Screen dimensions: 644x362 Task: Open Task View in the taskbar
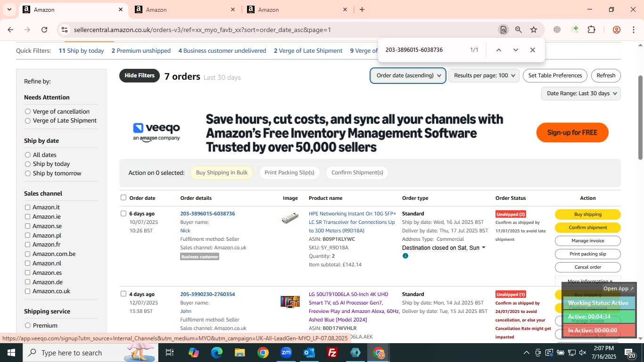170,353
